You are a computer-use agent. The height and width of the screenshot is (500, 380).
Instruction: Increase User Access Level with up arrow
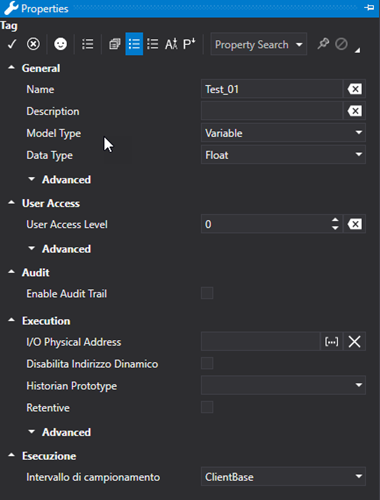tap(335, 220)
